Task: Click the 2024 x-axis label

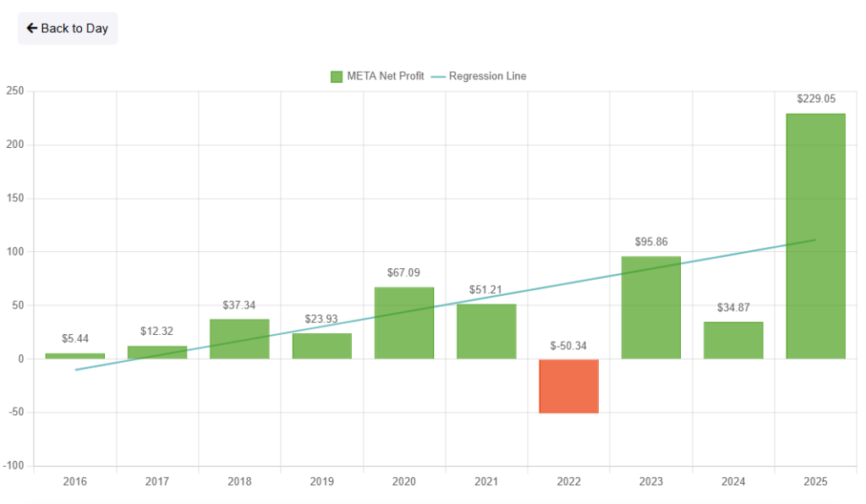Action: (733, 481)
